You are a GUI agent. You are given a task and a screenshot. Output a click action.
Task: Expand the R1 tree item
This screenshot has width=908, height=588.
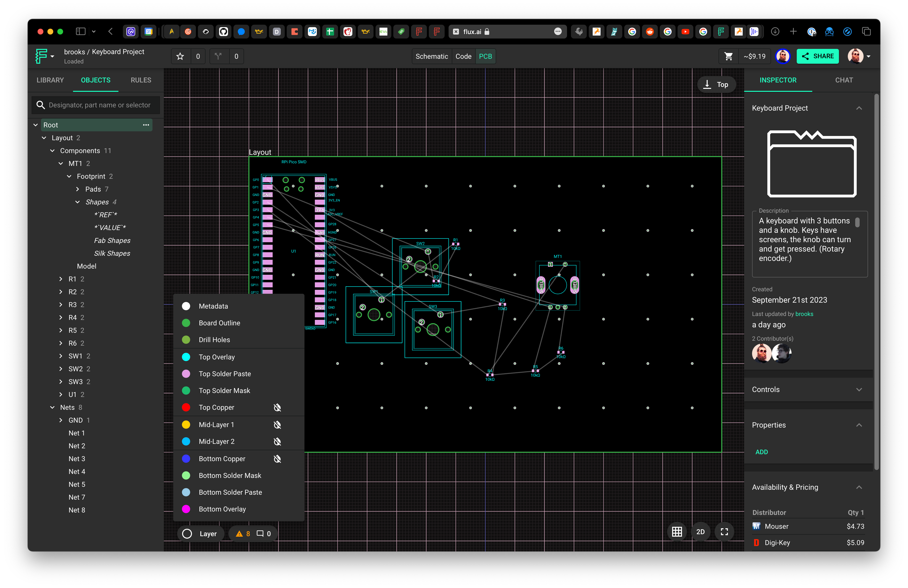coord(61,279)
